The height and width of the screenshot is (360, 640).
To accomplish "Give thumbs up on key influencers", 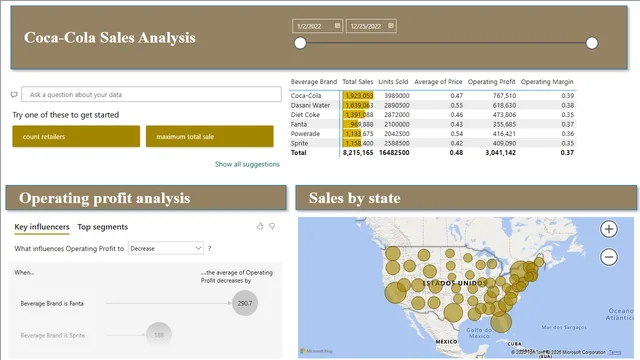I will 260,226.
